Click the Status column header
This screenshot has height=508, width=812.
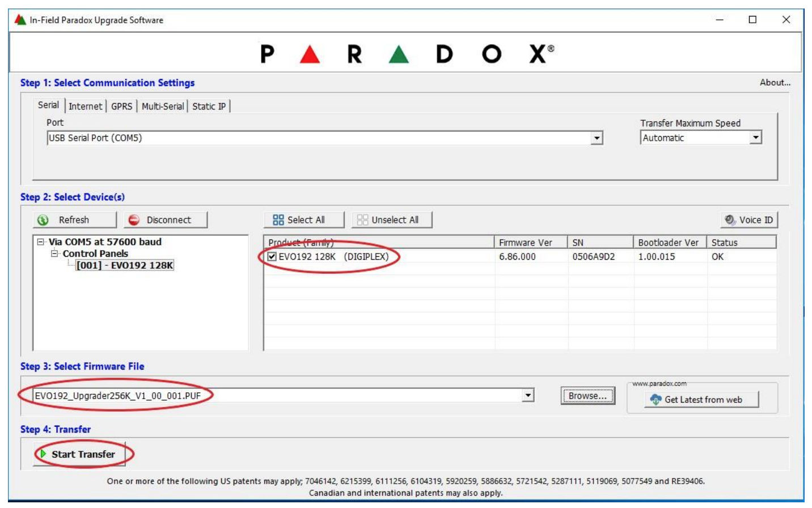click(x=742, y=243)
